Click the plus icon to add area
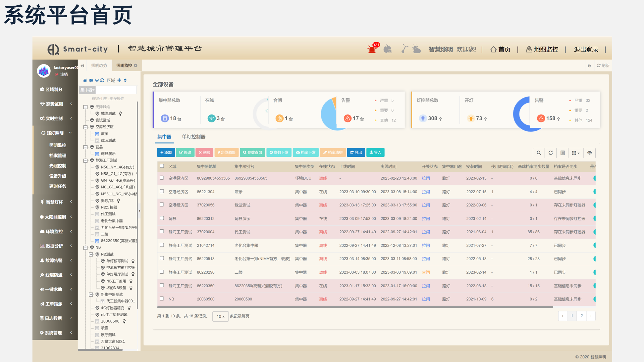The image size is (644, 362). 119,80
